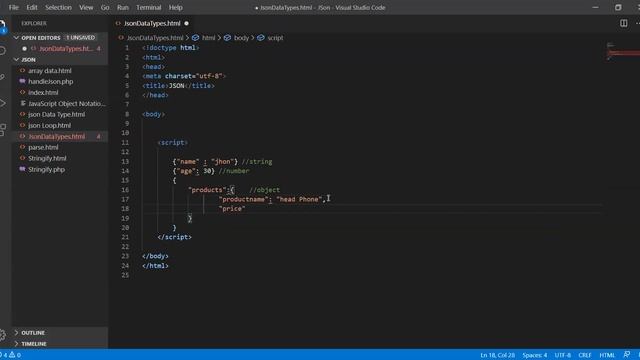Viewport: 640px width, 360px height.
Task: Click Spaces: 4 indentation setting
Action: coord(534,355)
